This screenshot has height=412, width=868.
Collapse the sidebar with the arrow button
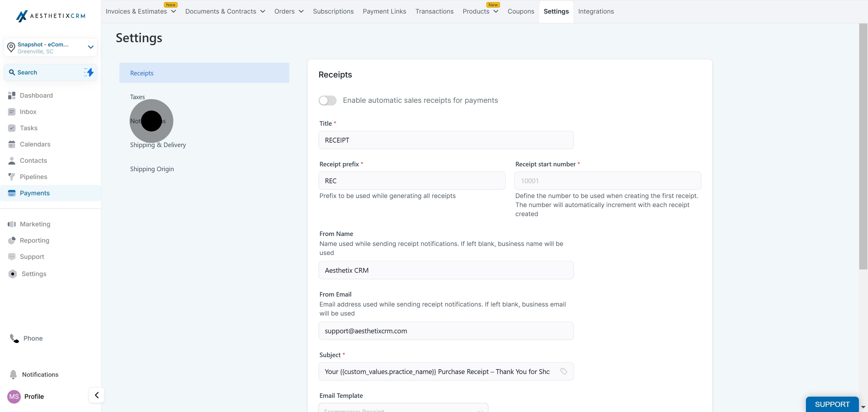(96, 395)
